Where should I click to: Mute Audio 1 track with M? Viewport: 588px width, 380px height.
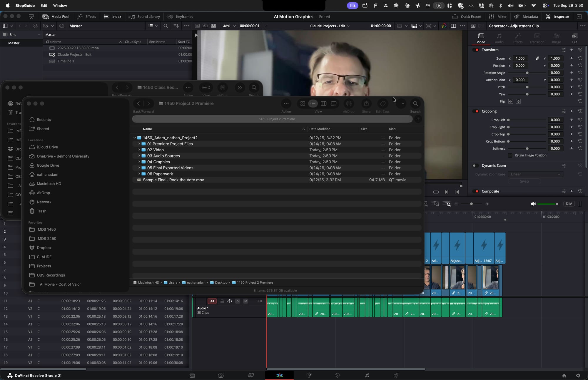pos(245,301)
